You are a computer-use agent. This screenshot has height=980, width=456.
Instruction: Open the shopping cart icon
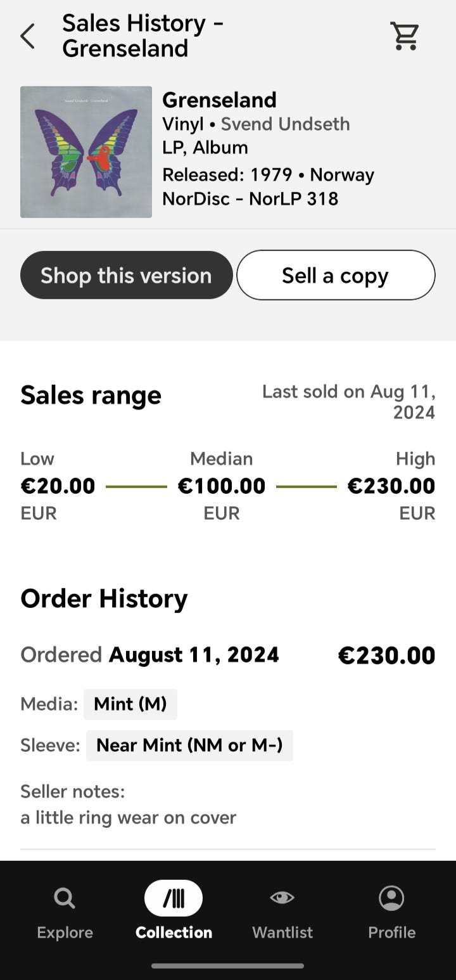pos(405,36)
